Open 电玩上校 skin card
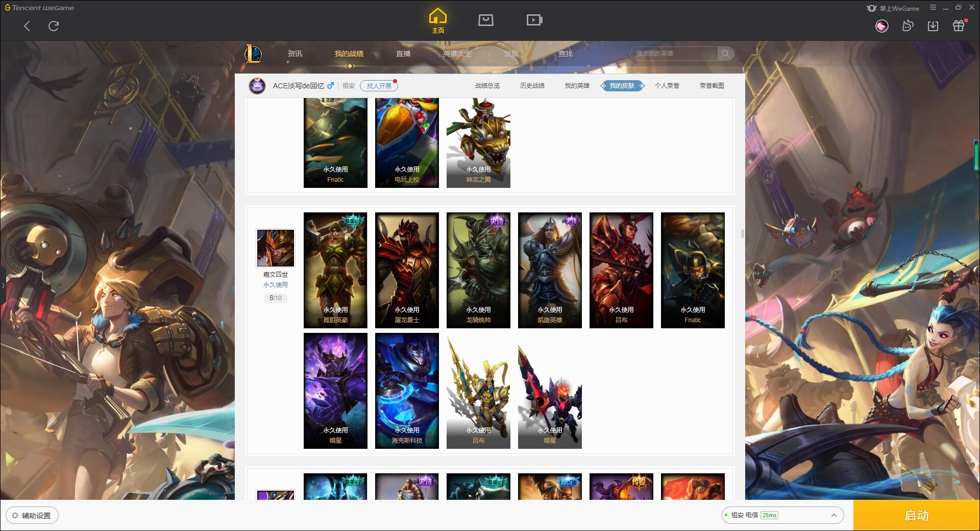 pos(407,143)
